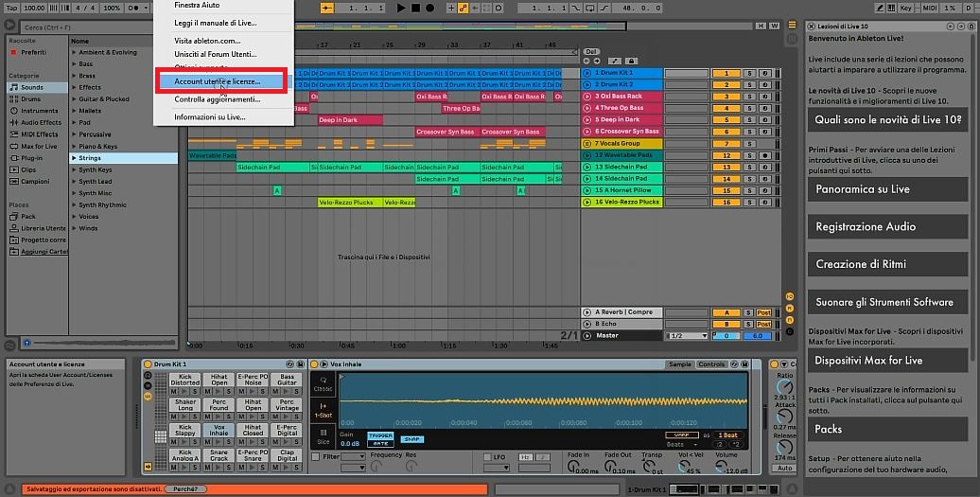Image resolution: width=980 pixels, height=497 pixels.
Task: Click the Tap tempo button
Action: 11,9
